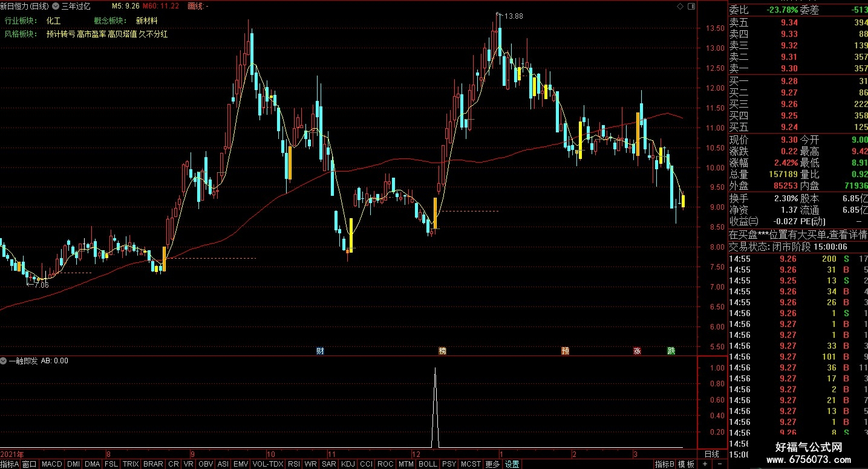Select the BOLL indicator tab
Image resolution: width=868 pixels, height=469 pixels.
[x=428, y=464]
